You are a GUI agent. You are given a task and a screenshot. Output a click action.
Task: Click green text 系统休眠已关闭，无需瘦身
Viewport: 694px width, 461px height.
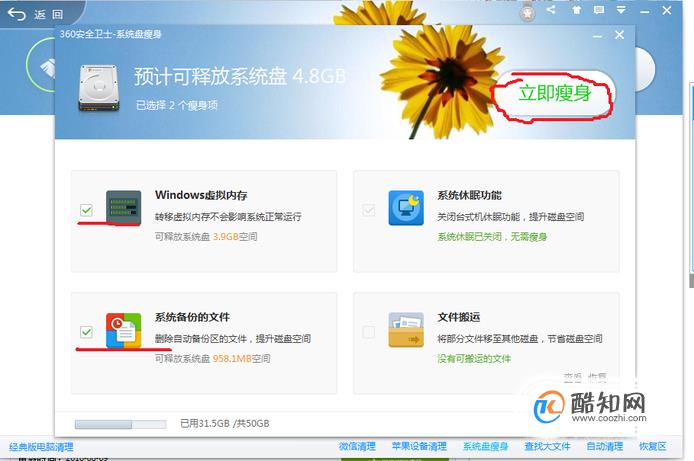[492, 237]
